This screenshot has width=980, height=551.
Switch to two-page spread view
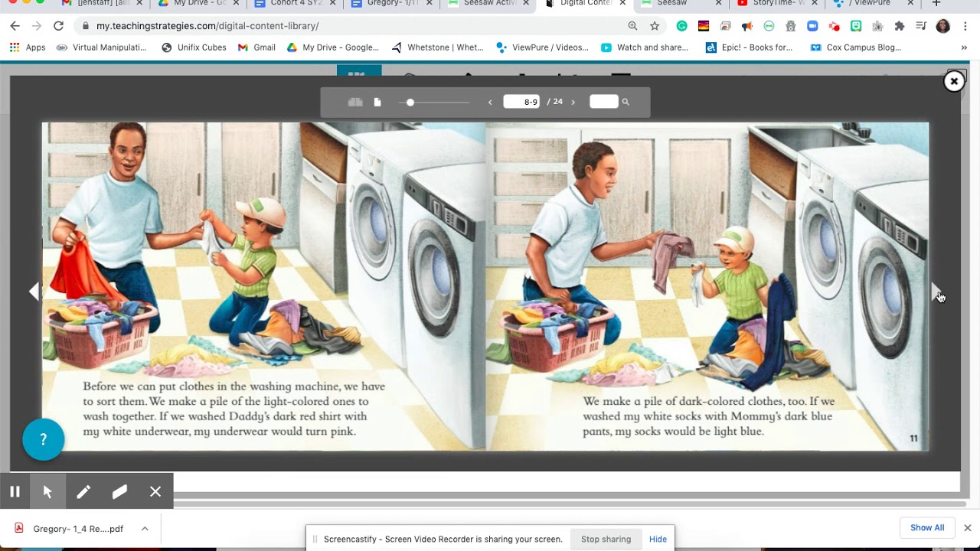pos(355,102)
